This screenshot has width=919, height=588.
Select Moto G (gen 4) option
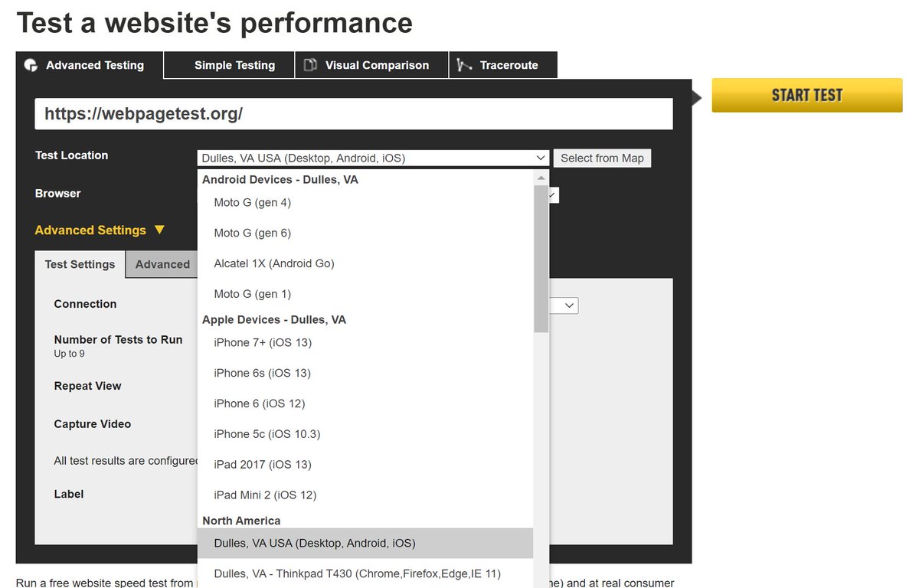coord(365,203)
